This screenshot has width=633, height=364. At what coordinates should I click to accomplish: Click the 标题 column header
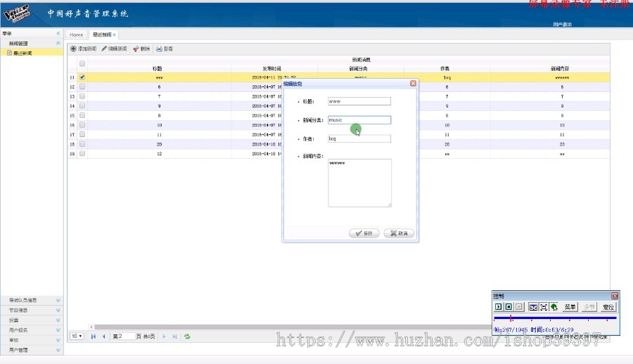pos(158,69)
